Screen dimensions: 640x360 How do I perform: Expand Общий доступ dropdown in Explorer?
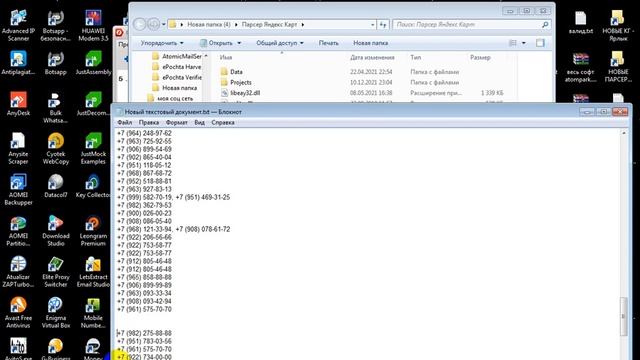click(x=280, y=43)
